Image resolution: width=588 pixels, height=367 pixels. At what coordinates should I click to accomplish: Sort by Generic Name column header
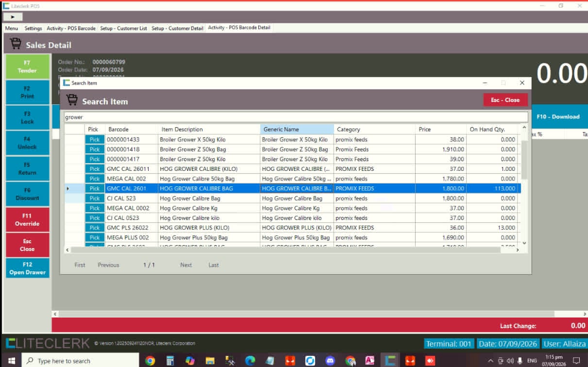(297, 129)
